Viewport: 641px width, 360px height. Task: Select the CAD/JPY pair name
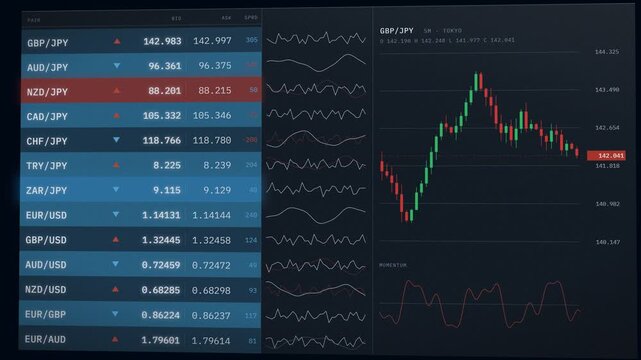[x=47, y=116]
